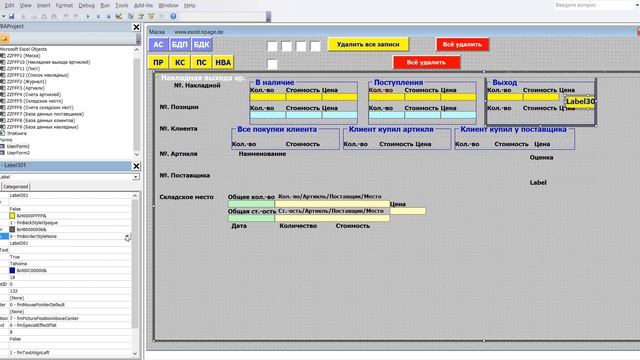Click the project tree scroll-down arrow

(x=136, y=154)
